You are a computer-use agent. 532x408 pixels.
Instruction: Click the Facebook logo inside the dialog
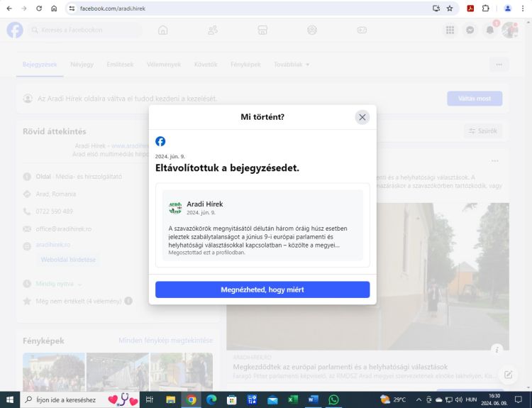[x=160, y=141]
